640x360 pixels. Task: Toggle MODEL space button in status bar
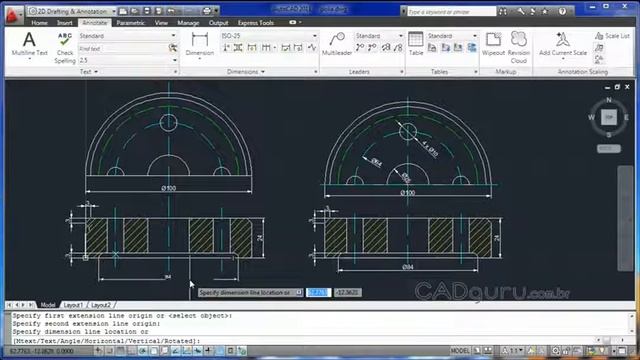[x=460, y=351]
